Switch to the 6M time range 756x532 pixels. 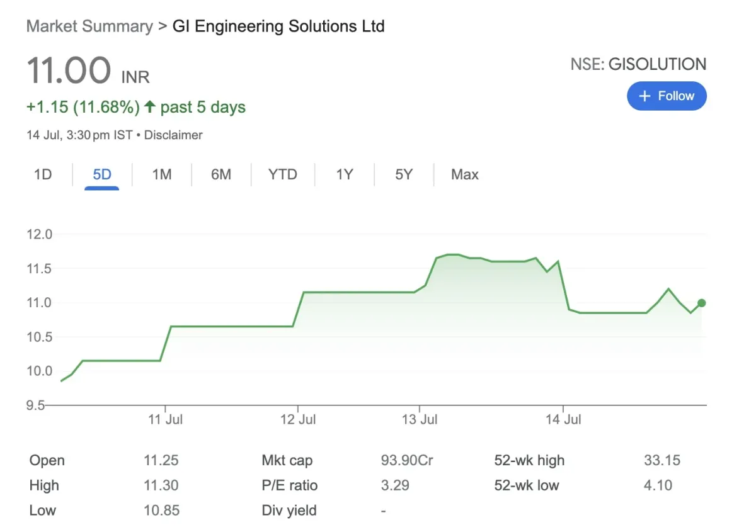[x=221, y=174]
